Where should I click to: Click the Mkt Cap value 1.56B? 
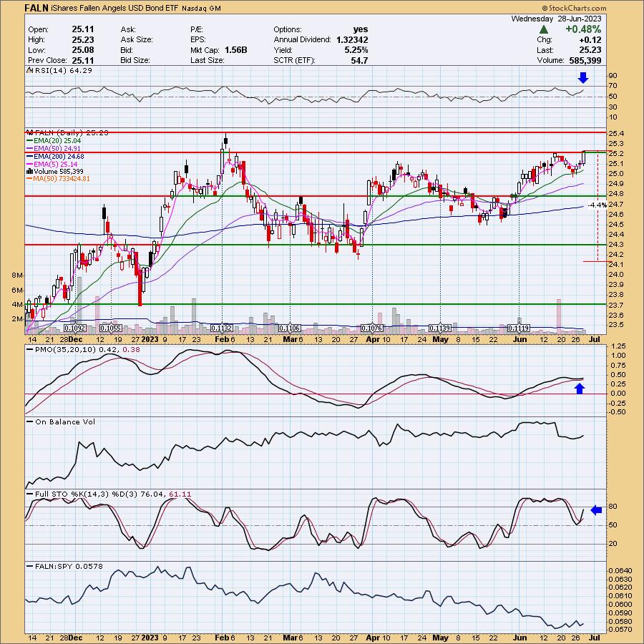point(235,50)
